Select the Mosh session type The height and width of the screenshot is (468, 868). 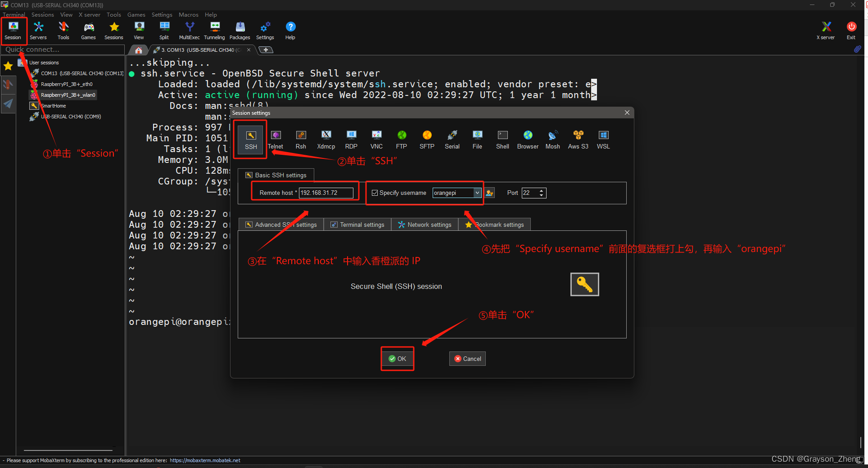tap(553, 139)
